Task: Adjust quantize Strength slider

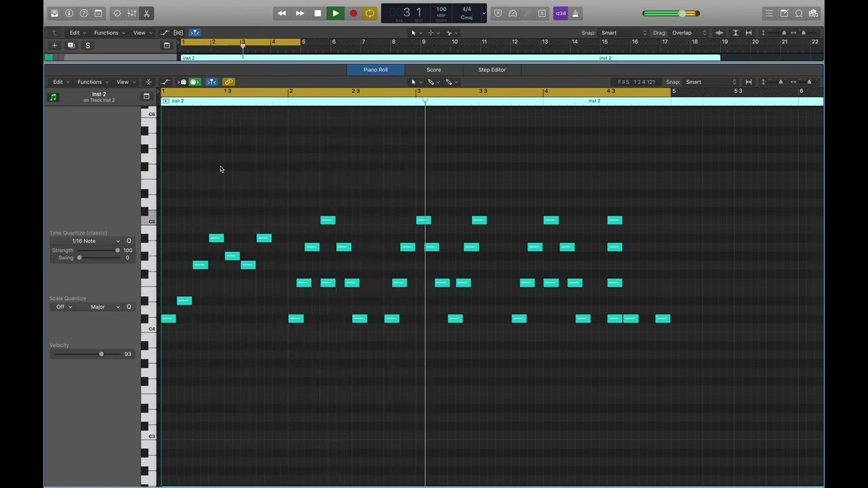Action: pyautogui.click(x=98, y=250)
